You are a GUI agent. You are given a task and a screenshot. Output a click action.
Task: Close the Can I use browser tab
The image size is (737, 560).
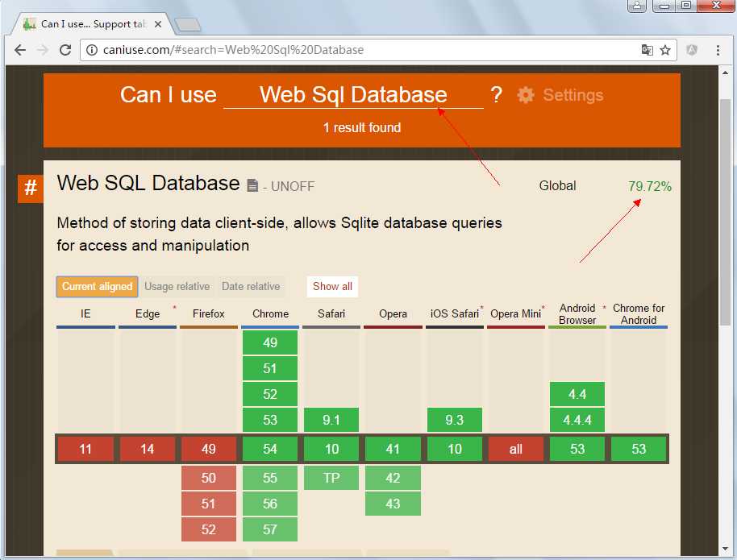[x=158, y=24]
